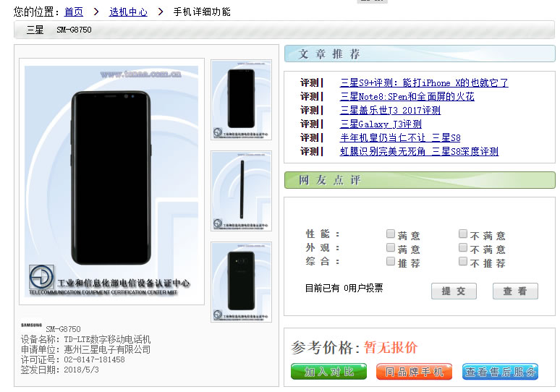
Task: Click the 三星 SM-G8750 title bar text
Action: point(59,30)
